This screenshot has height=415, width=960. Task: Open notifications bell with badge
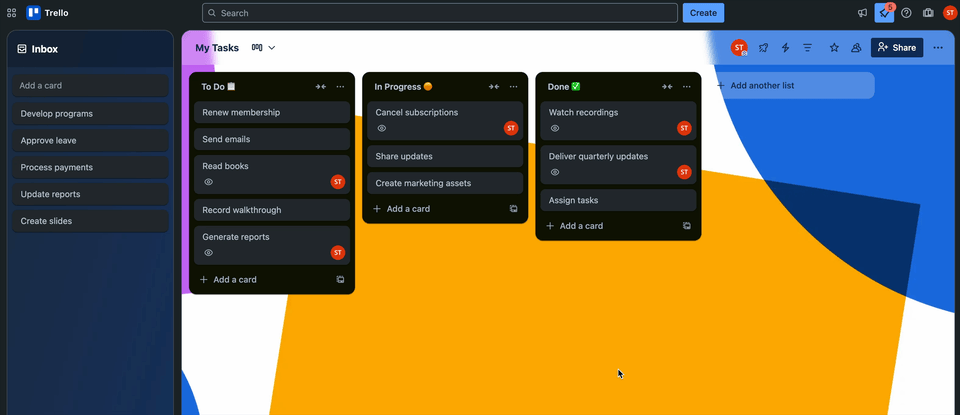(x=884, y=13)
